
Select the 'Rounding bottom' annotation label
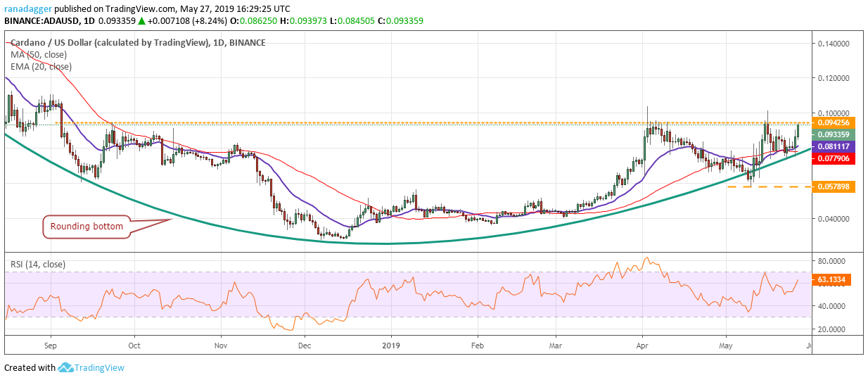point(87,227)
